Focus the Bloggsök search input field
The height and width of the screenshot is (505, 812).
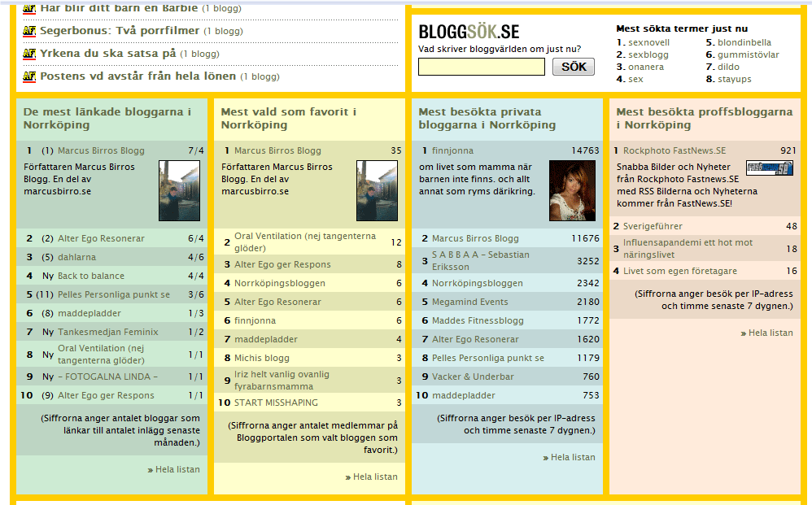click(x=482, y=67)
